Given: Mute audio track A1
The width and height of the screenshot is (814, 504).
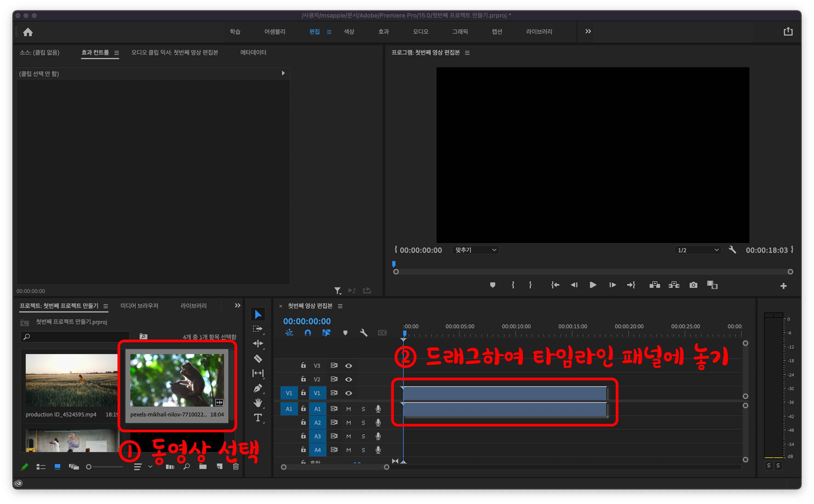Looking at the screenshot, I should tap(348, 409).
